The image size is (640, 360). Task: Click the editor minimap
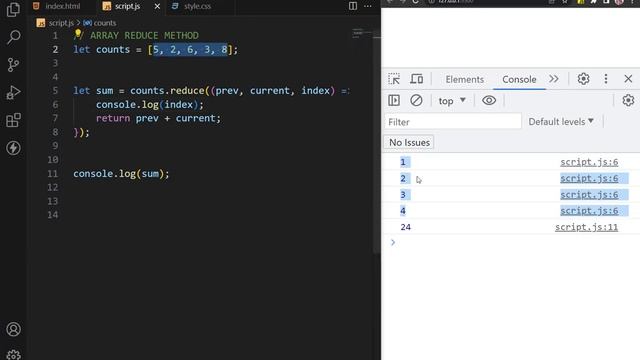361,33
